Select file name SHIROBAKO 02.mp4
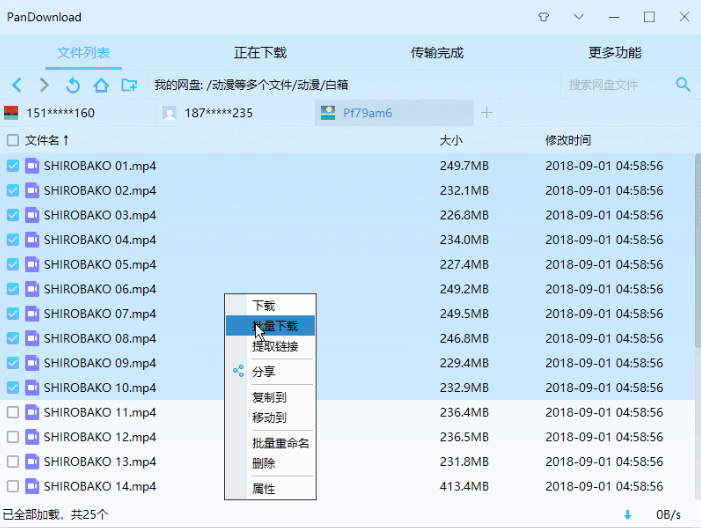 (100, 190)
